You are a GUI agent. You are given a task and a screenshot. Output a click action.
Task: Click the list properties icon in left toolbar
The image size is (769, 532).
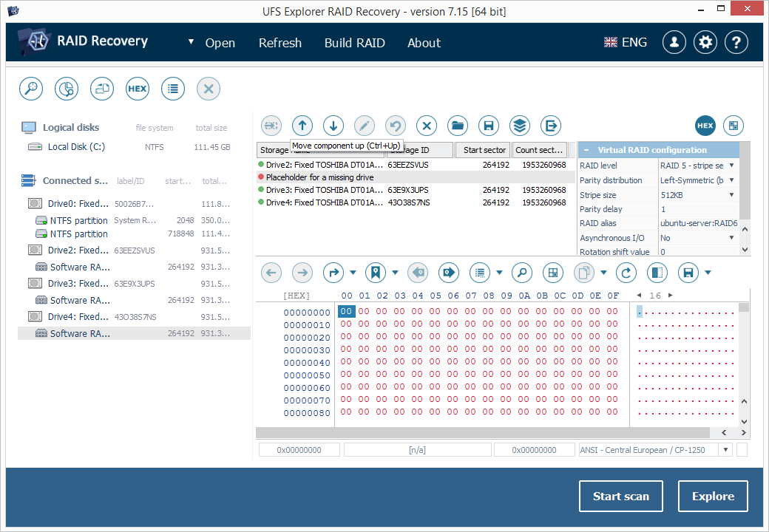(x=173, y=89)
